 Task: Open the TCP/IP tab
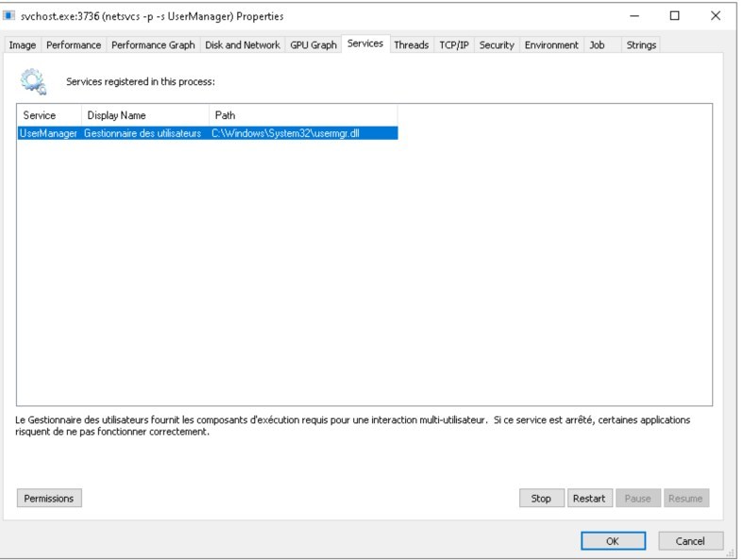coord(454,45)
